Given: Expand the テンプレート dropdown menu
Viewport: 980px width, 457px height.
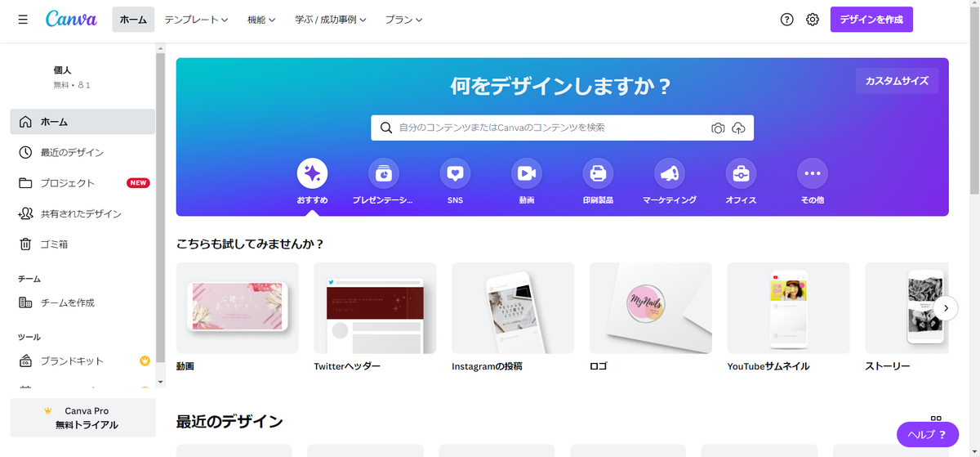Looking at the screenshot, I should (x=196, y=20).
